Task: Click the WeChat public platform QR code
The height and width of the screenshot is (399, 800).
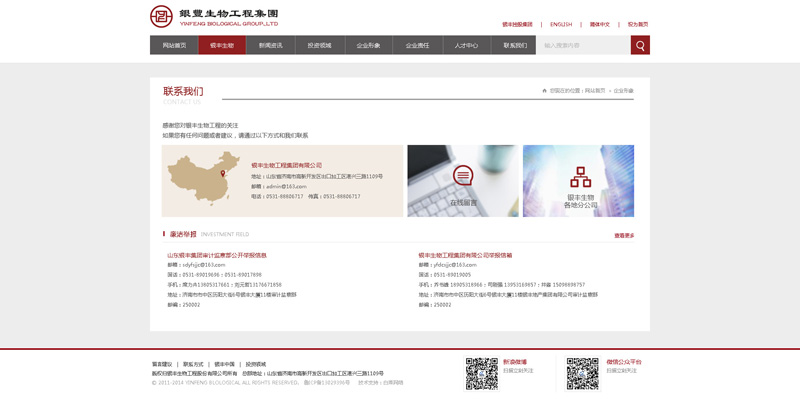Action: click(x=583, y=373)
